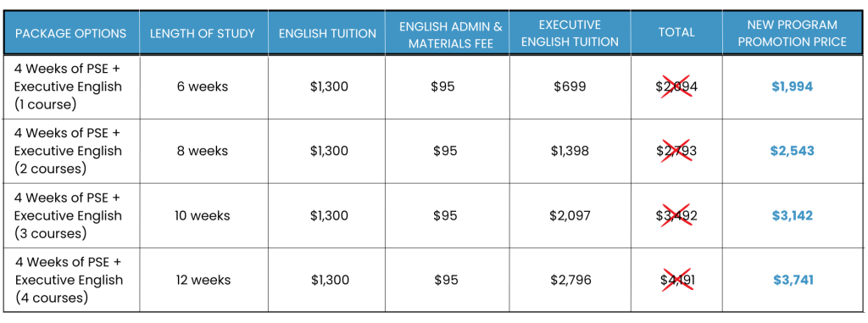Click the red X over $2,094 total
This screenshot has width=868, height=323.
677,86
